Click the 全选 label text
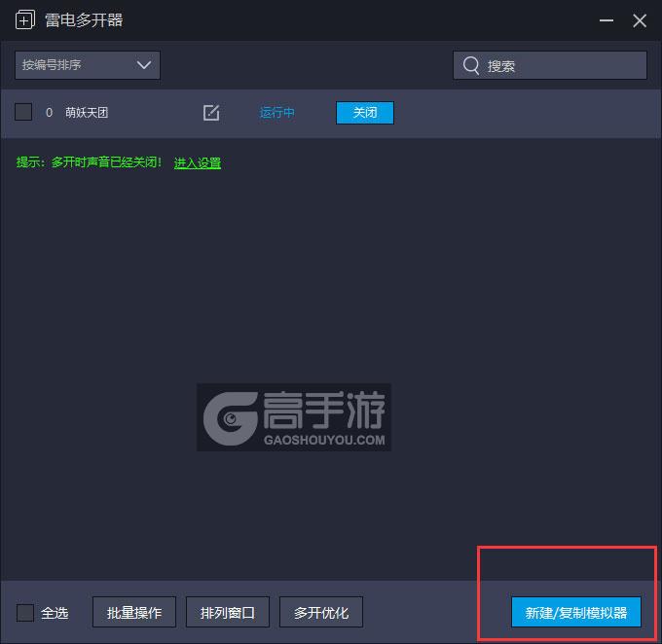 coord(55,613)
